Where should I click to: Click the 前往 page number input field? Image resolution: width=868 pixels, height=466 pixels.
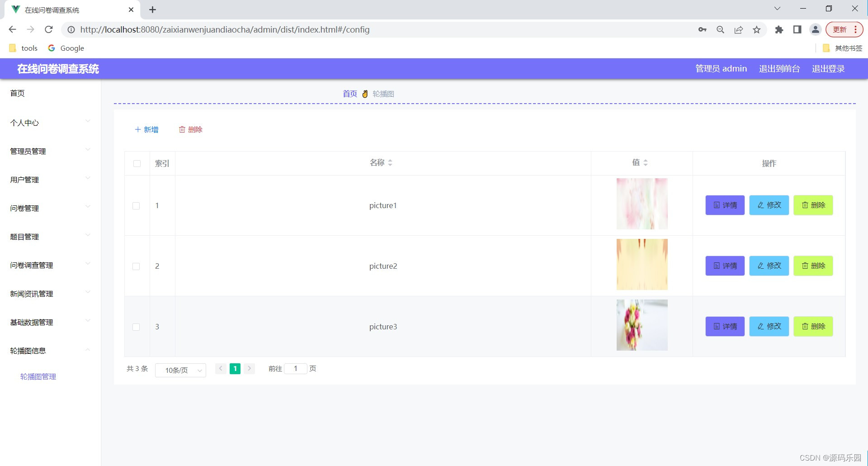296,368
